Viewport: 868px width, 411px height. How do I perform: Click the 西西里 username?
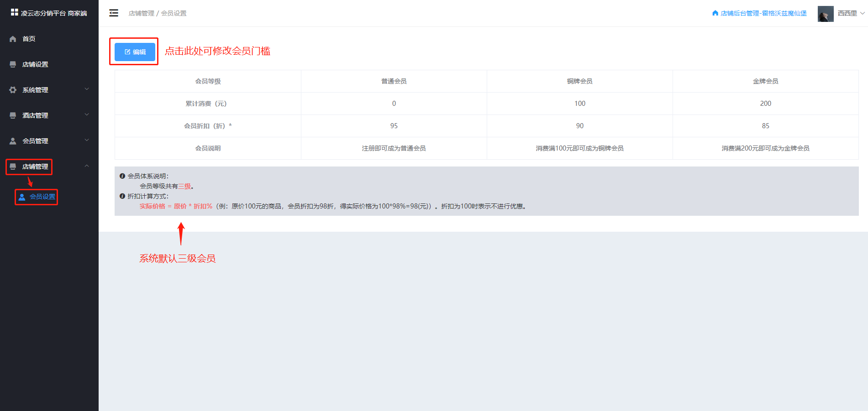847,13
